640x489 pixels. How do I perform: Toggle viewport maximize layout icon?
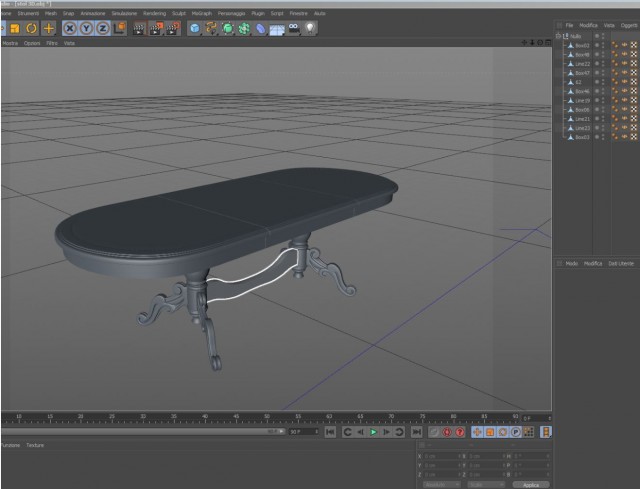pyautogui.click(x=548, y=42)
